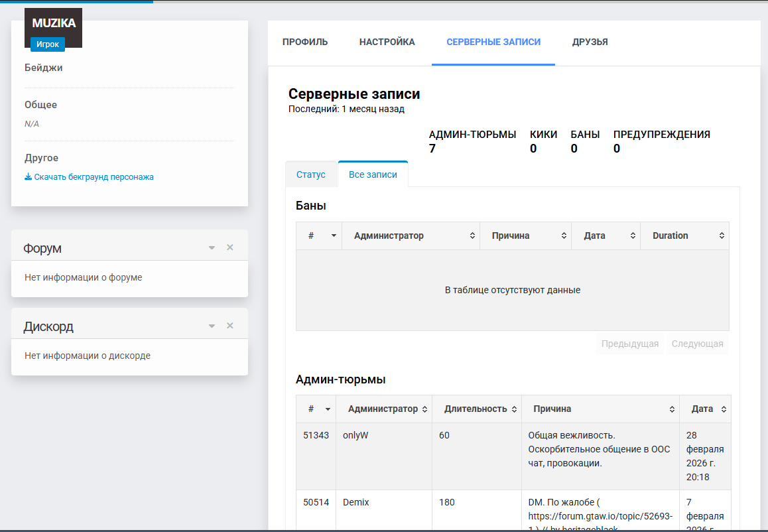Click the АДМИН-ТЮРЬМЫ counter
Viewport: 768px width, 532px height.
tap(472, 141)
